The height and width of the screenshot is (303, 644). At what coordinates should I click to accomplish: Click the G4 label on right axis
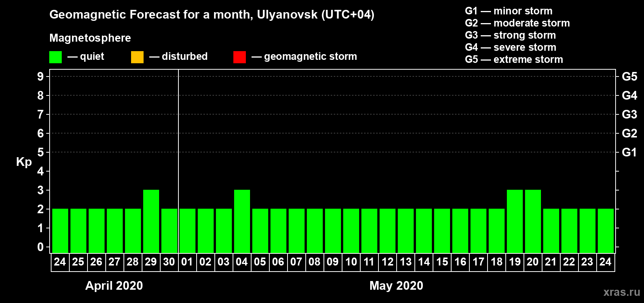pyautogui.click(x=630, y=95)
